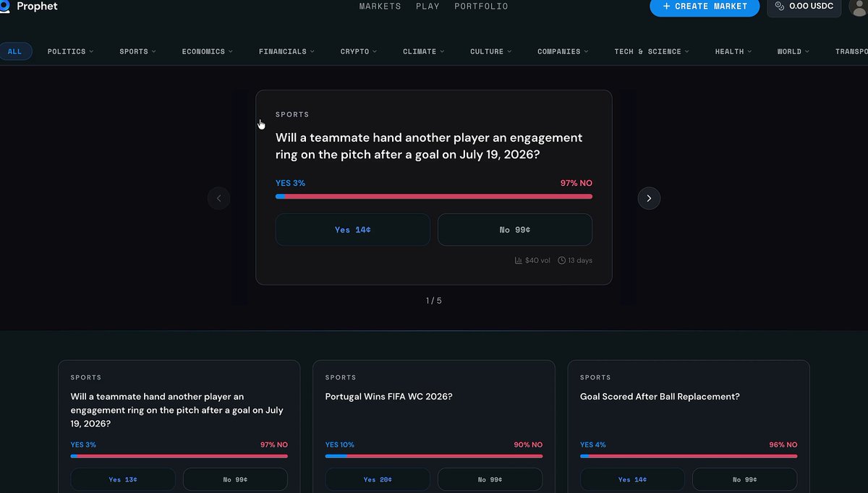This screenshot has width=868, height=493.
Task: Advance to the next featured market arrow
Action: coord(649,198)
